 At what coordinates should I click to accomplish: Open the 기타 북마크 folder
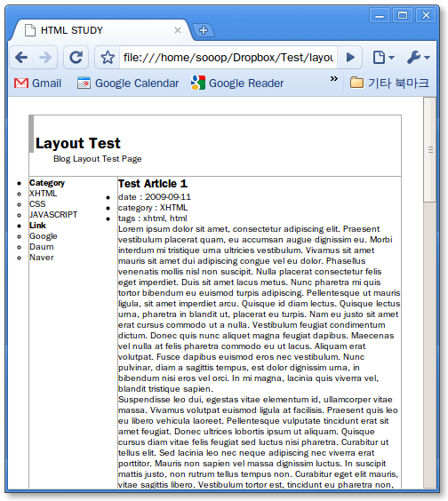click(x=389, y=83)
